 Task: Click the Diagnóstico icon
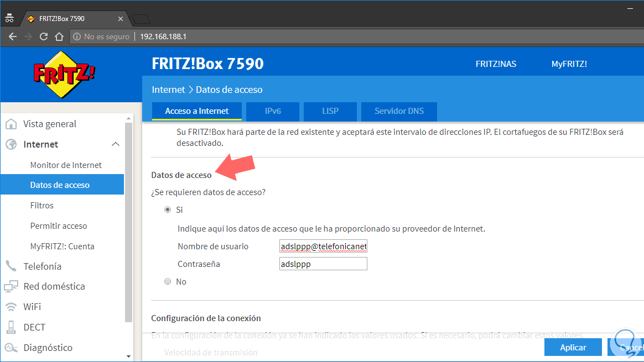point(11,348)
